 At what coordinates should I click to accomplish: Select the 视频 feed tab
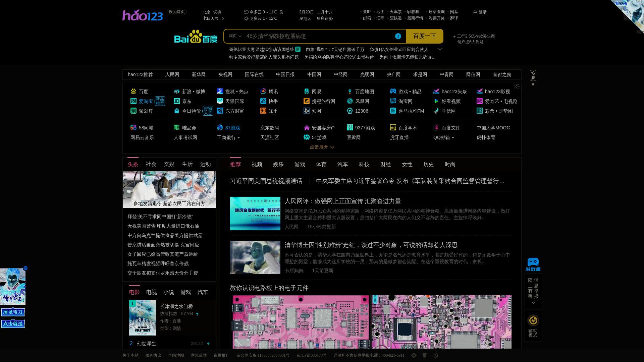click(x=257, y=165)
